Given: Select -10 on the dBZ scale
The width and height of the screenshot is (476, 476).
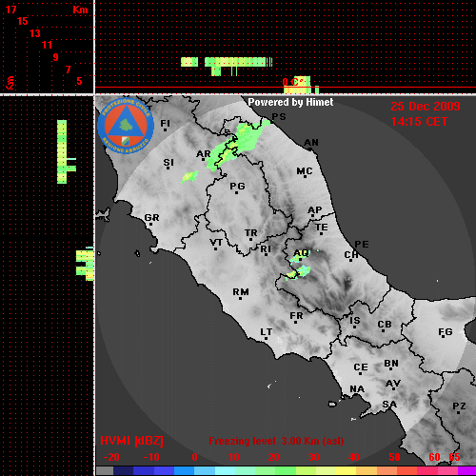Looking at the screenshot, I should (x=151, y=457).
